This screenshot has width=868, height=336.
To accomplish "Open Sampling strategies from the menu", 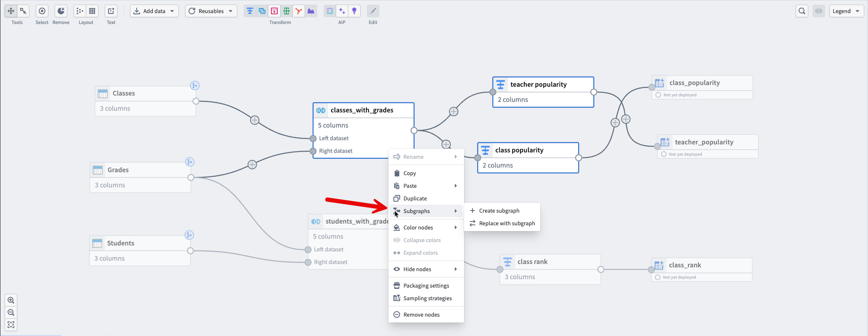I will (x=426, y=298).
